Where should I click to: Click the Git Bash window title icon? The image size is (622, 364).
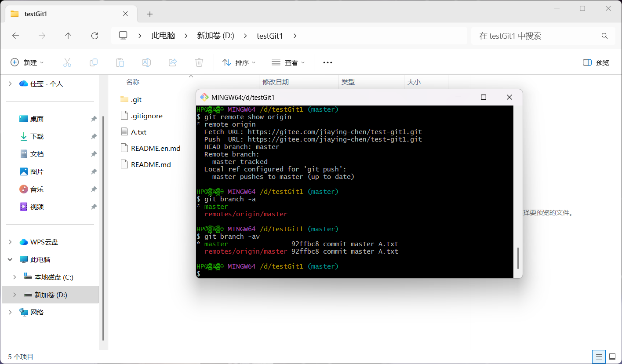204,97
